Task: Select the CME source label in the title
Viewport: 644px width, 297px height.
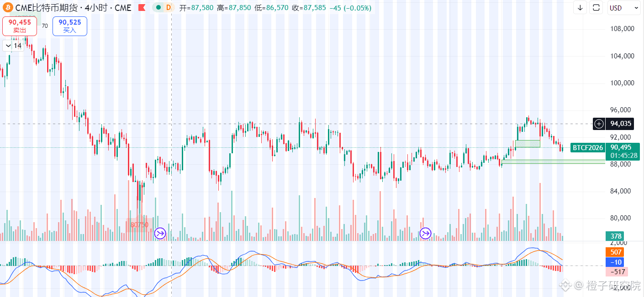Action: pos(124,7)
